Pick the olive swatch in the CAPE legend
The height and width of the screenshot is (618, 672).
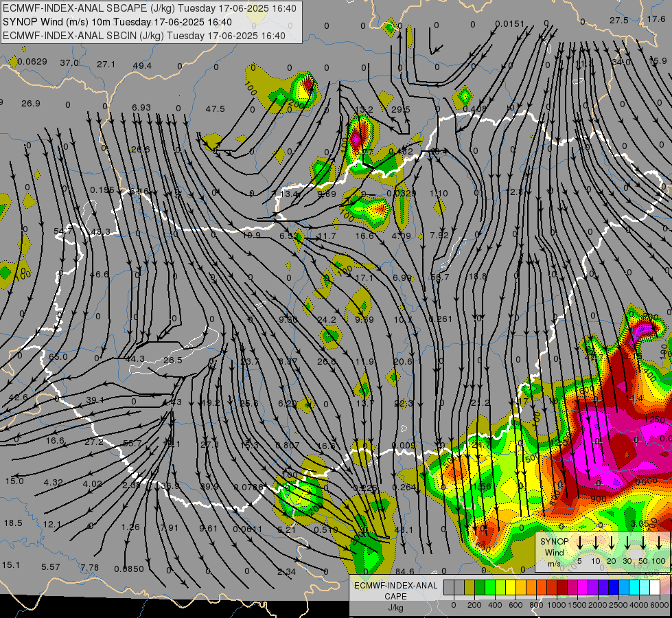coord(470,588)
